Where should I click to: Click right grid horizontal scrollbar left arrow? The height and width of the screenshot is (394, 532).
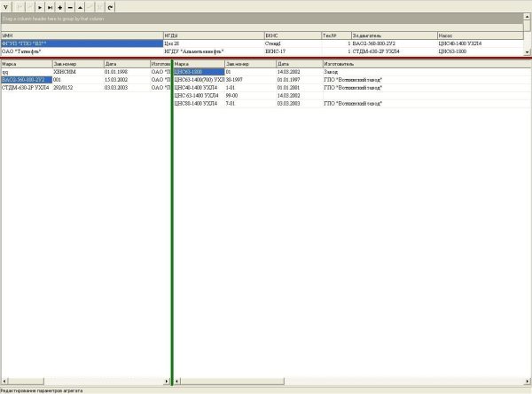[176, 381]
